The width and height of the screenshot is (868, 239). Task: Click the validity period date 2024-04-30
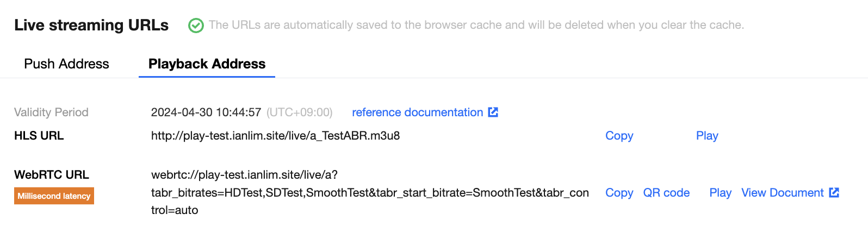pyautogui.click(x=182, y=112)
